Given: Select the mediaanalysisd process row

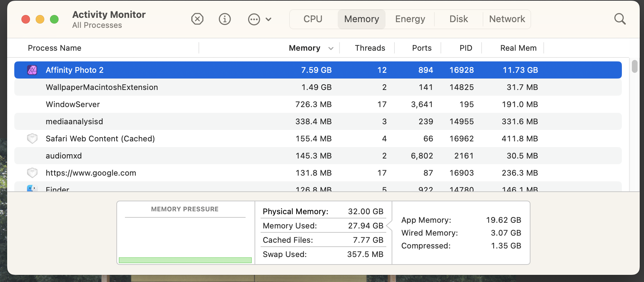Looking at the screenshot, I should [318, 121].
